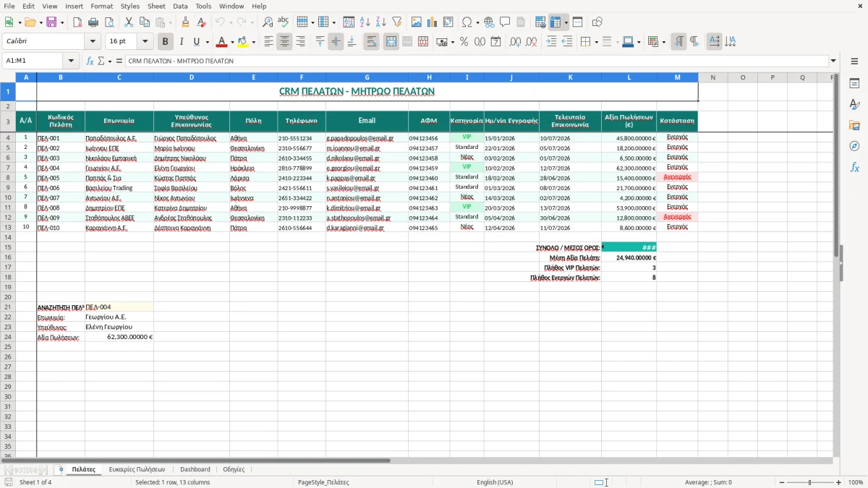Open the background color highlighting swatch

pyautogui.click(x=243, y=42)
